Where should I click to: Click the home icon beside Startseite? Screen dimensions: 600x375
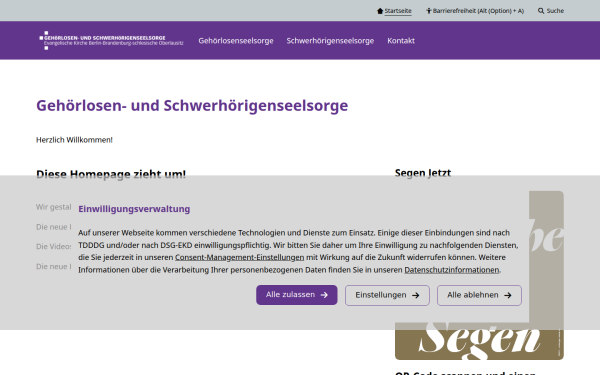380,11
